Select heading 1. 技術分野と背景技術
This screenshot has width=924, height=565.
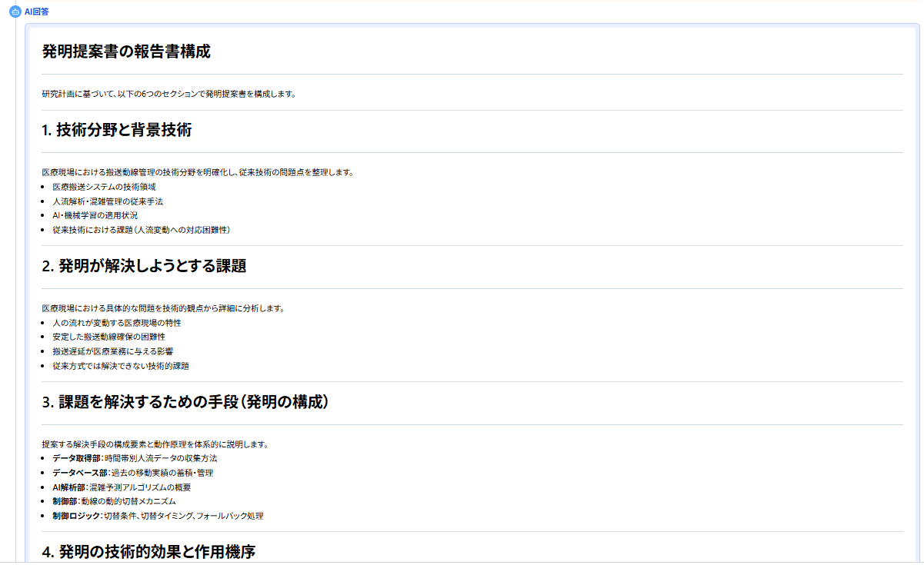pyautogui.click(x=116, y=130)
